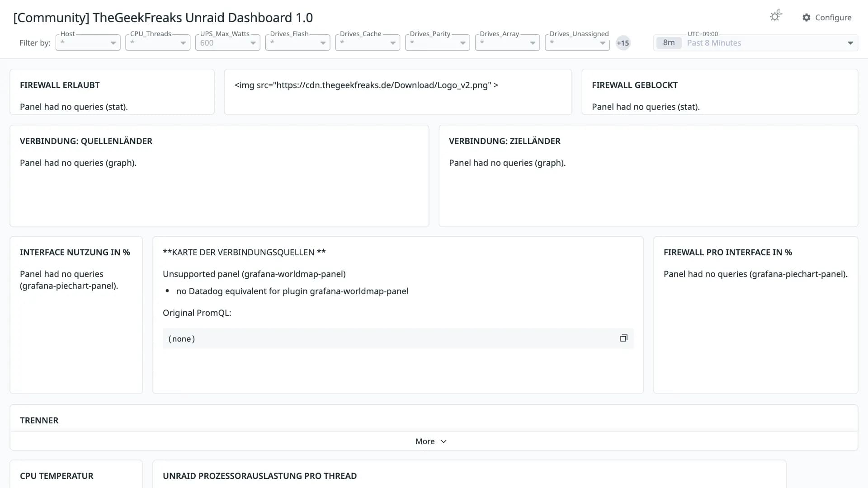Open the CPU_Threads filter dropdown
Screen dimensions: 868x488
158,42
